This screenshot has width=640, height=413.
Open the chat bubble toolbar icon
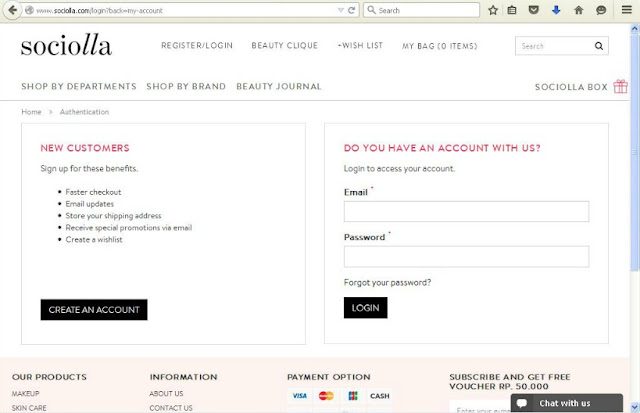point(601,10)
